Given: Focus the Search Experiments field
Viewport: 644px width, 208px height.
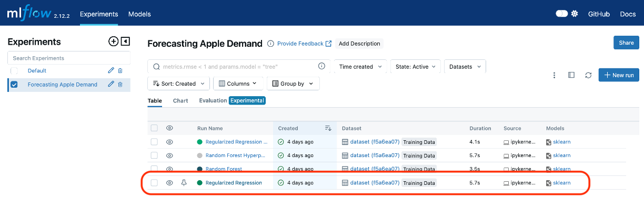Looking at the screenshot, I should point(69,58).
